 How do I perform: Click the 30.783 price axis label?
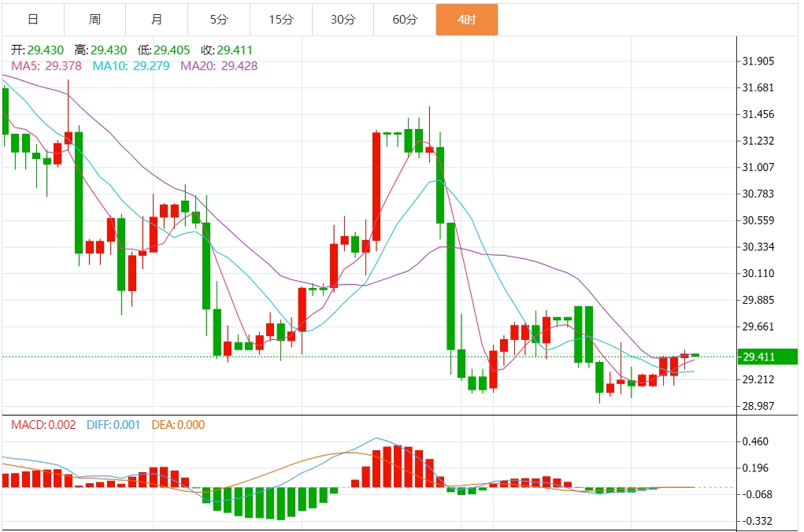pyautogui.click(x=758, y=194)
